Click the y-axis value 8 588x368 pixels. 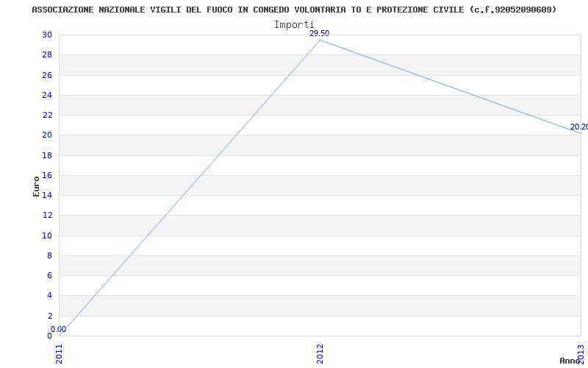pyautogui.click(x=49, y=255)
